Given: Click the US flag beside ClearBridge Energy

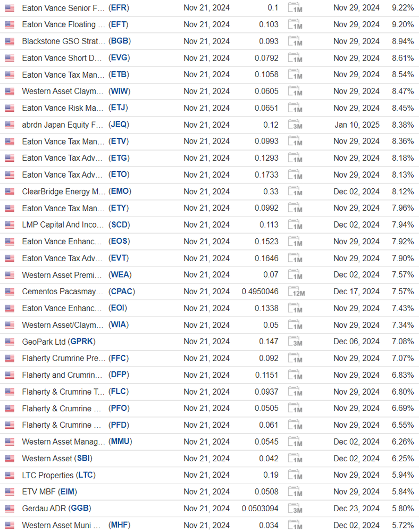Looking at the screenshot, I should tap(10, 192).
